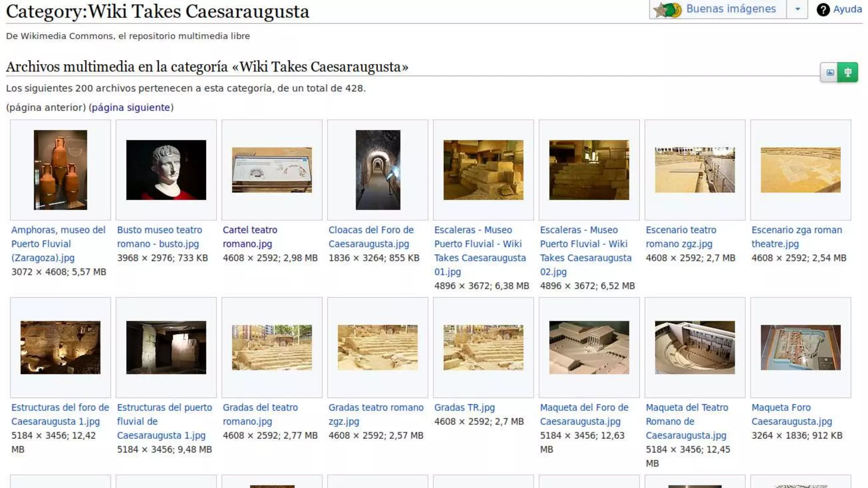The height and width of the screenshot is (488, 868).
Task: Open Maqueta del Teatro Romano thumbnail
Action: [695, 347]
